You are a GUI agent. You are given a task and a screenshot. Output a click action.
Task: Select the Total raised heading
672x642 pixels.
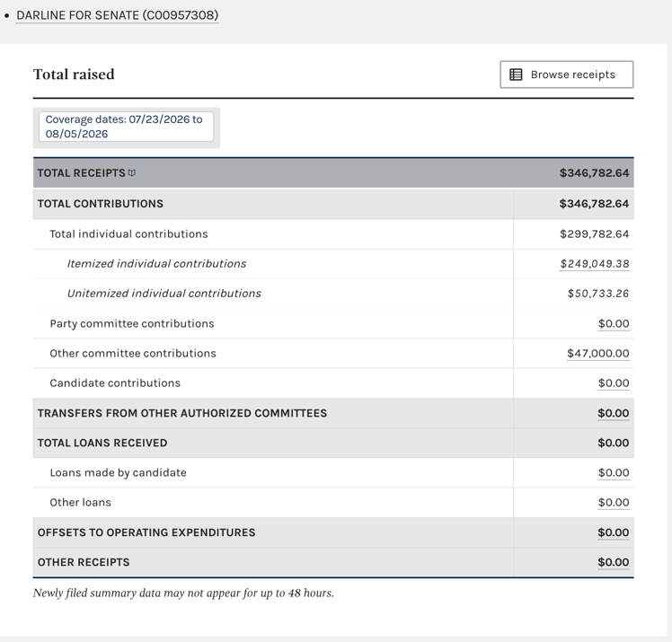[x=74, y=75]
